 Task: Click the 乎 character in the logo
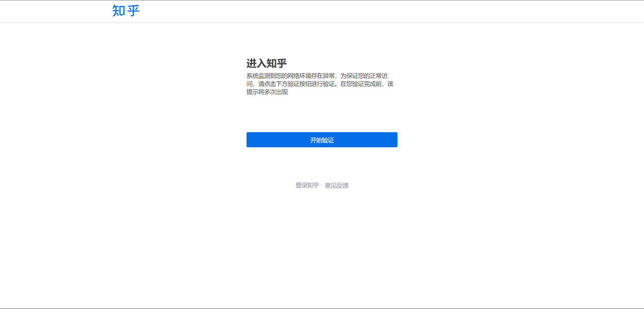(x=133, y=11)
